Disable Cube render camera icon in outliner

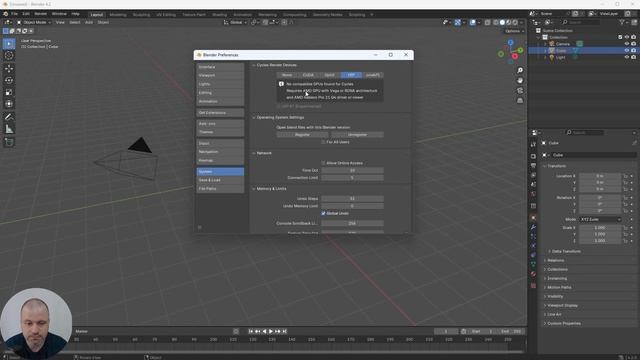tap(633, 51)
